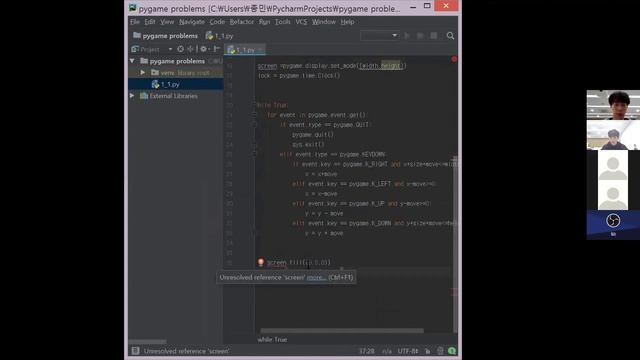This screenshot has height=360, width=640.
Task: Click the UTF-8 encoding selector in status bar
Action: [x=408, y=351]
